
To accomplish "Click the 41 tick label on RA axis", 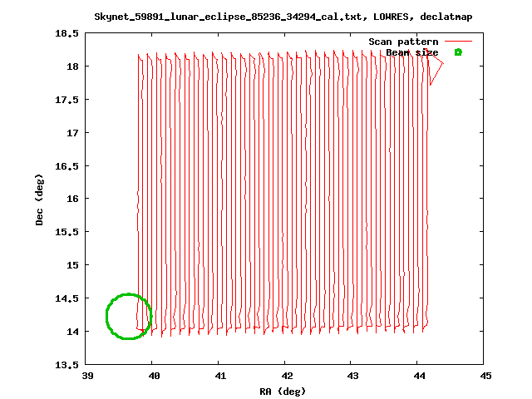I will point(220,376).
